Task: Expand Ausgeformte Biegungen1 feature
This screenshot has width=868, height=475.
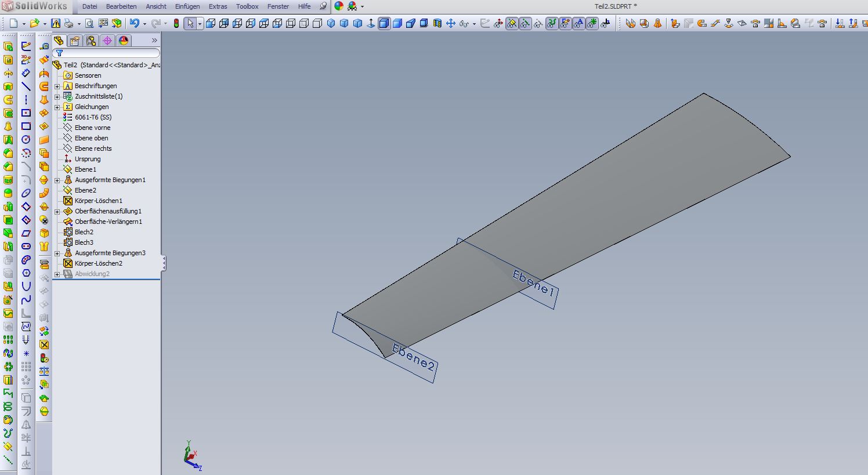Action: coord(57,180)
